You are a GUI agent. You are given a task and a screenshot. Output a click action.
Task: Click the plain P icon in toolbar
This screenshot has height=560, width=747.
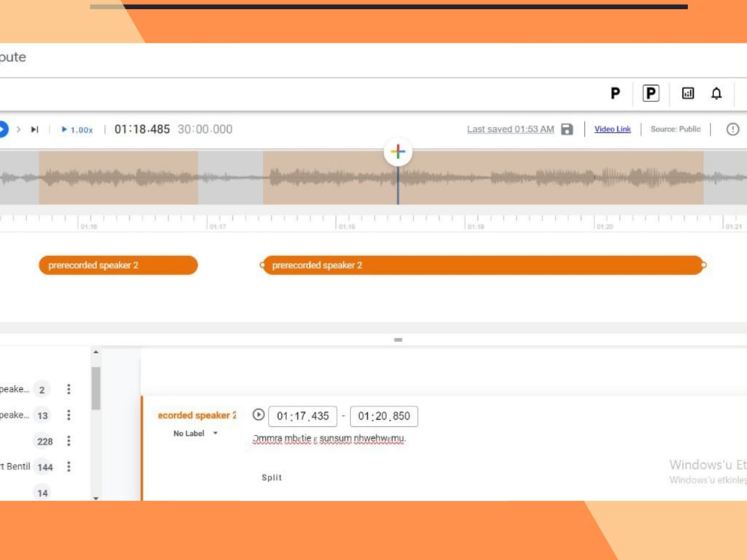(615, 93)
